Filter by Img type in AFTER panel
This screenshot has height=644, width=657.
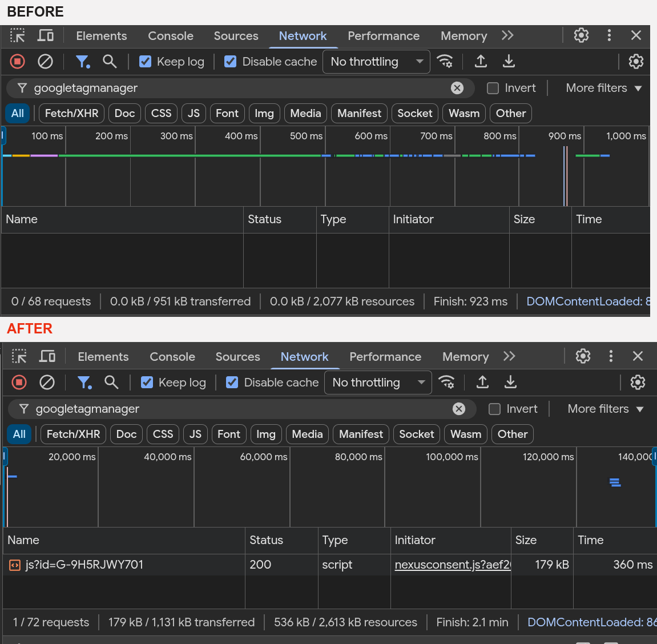point(266,434)
